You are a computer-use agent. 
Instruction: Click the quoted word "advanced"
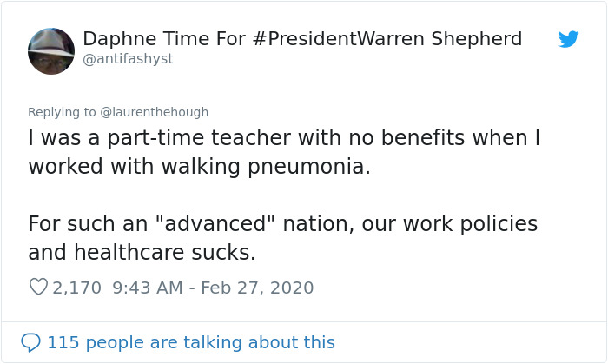[215, 223]
